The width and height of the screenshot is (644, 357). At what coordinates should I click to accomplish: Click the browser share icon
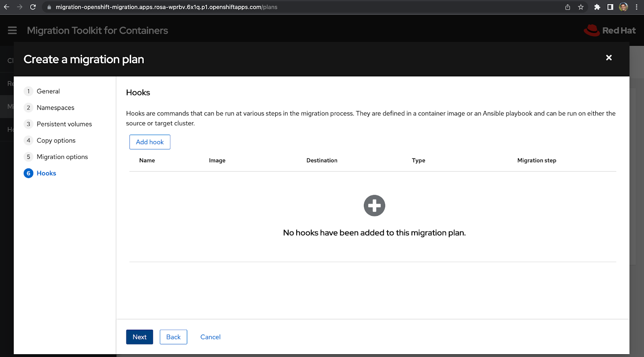coord(568,7)
